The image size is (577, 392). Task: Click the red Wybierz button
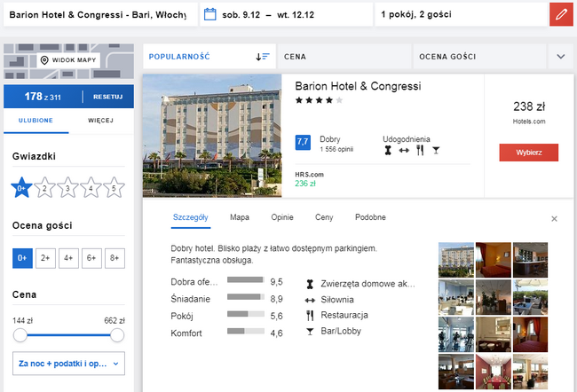[529, 153]
